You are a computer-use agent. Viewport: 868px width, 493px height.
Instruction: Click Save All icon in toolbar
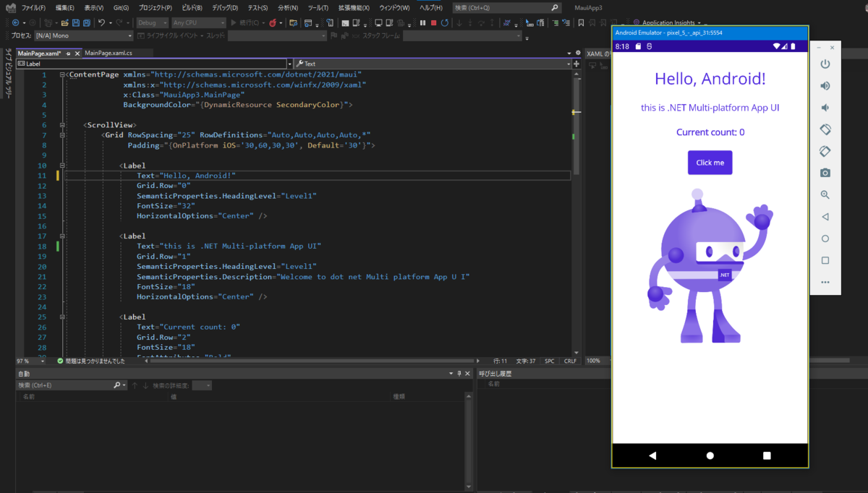[87, 23]
